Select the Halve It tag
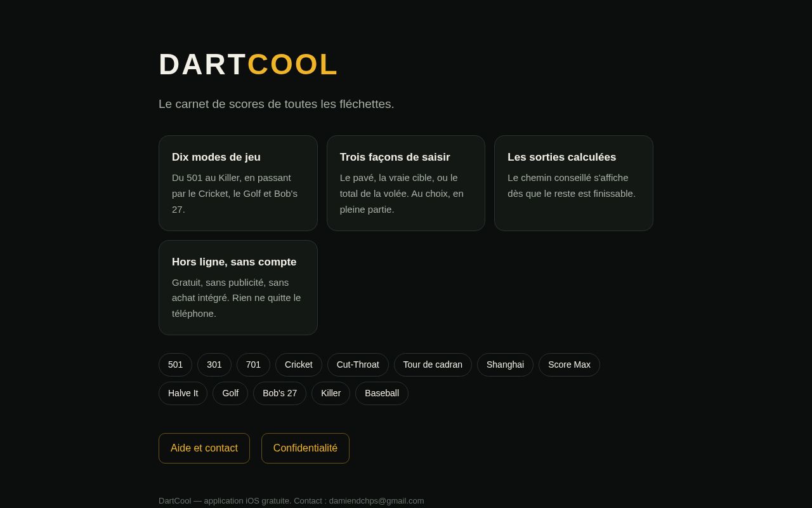 pyautogui.click(x=183, y=393)
